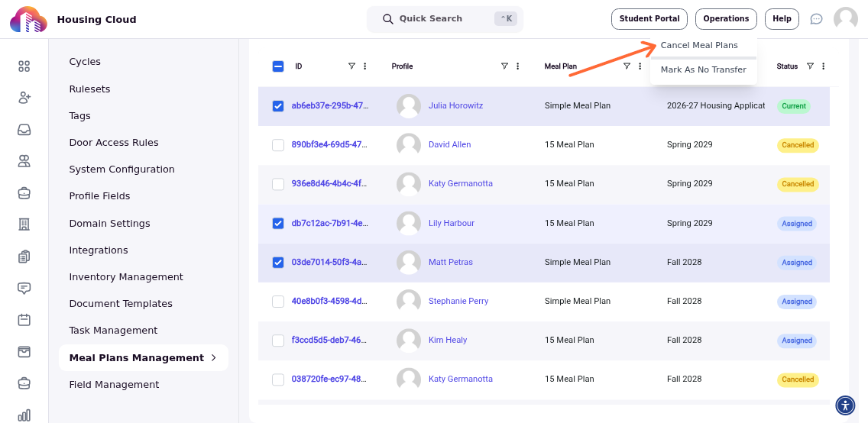Check the Kim Healy row checkbox
Screen dimensions: 868x423
(x=278, y=341)
